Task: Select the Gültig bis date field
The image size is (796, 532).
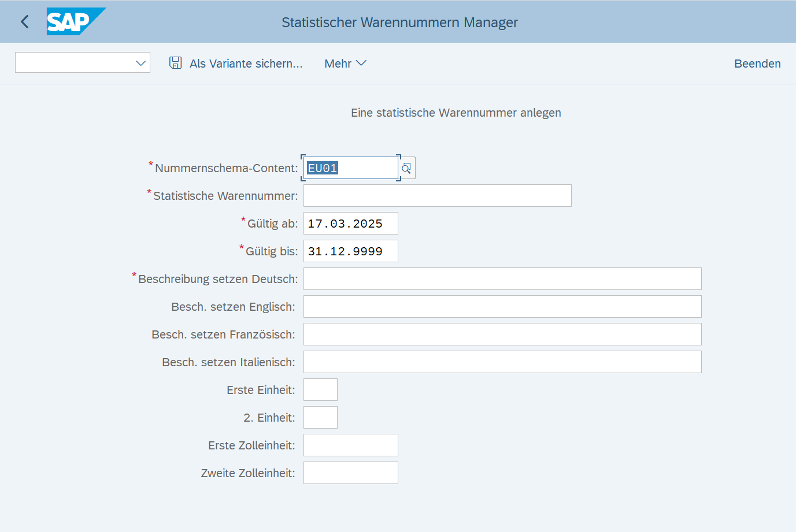Action: 351,251
